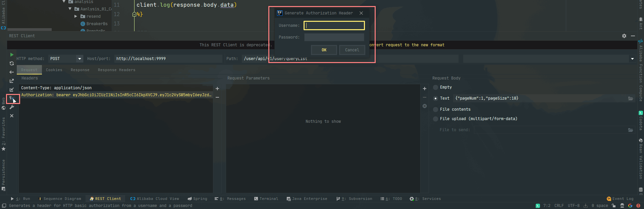Viewport: 644px width, 209px height.
Task: Switch to the Response Headers tab
Action: coord(116,70)
